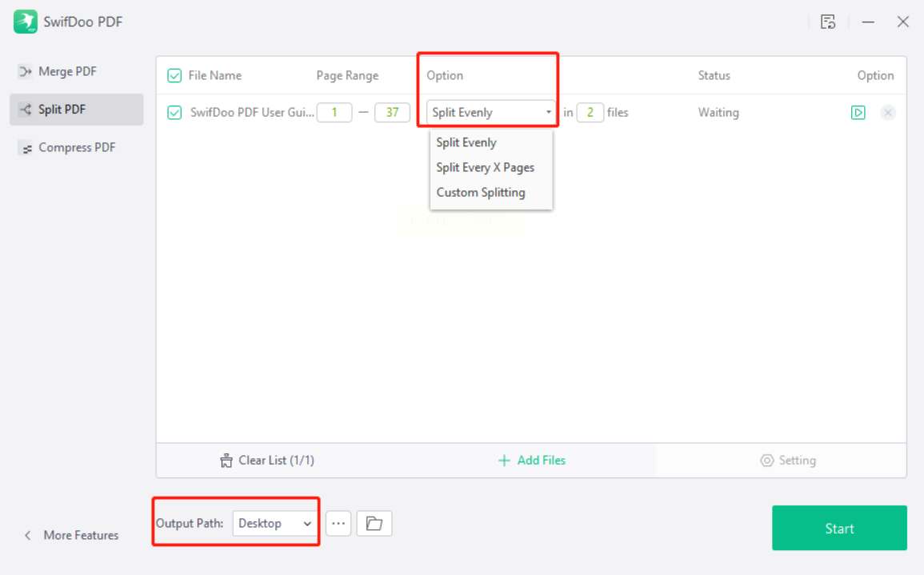Screen dimensions: 924x575
Task: Click the start page field showing 1
Action: 334,113
